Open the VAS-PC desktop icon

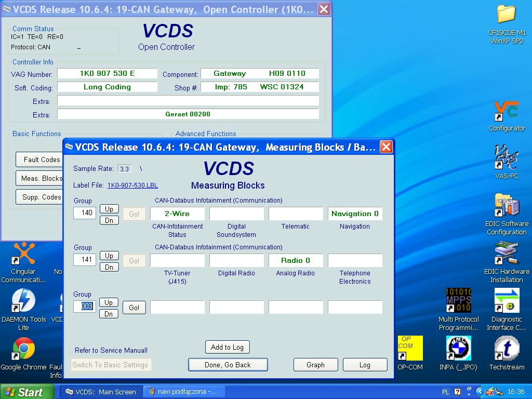[507, 162]
